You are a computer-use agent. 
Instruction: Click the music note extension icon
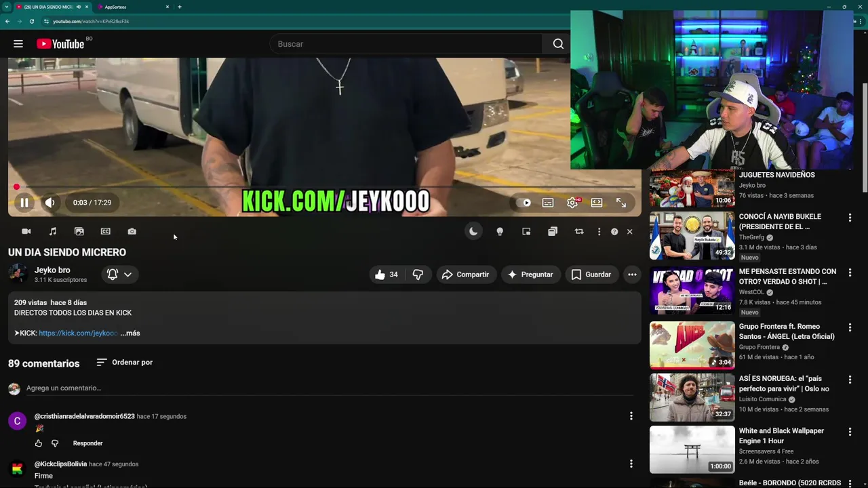pos(53,232)
